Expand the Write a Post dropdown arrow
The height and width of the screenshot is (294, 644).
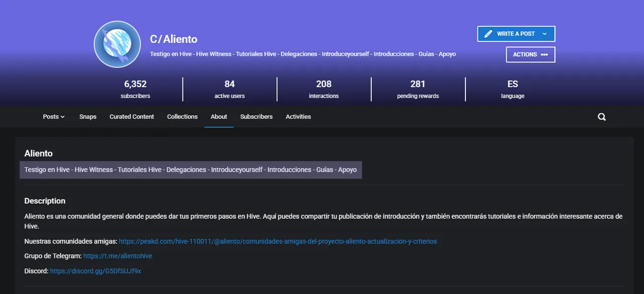(544, 34)
